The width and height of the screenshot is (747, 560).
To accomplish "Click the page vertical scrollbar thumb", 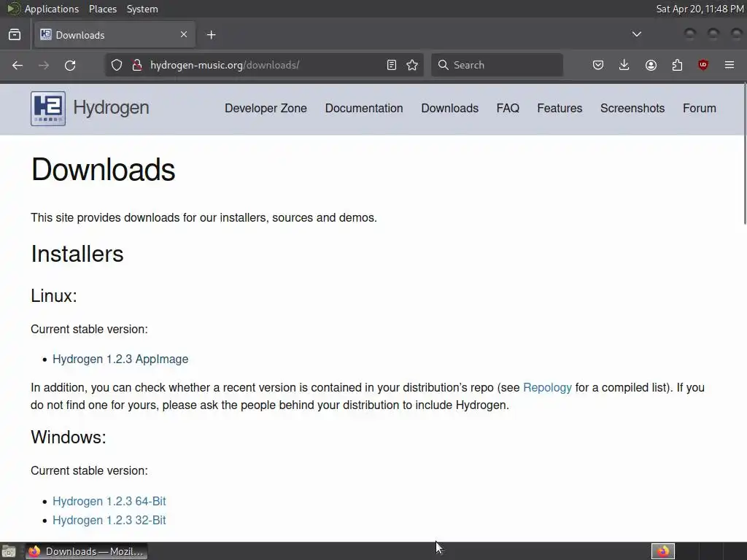I will (744, 153).
